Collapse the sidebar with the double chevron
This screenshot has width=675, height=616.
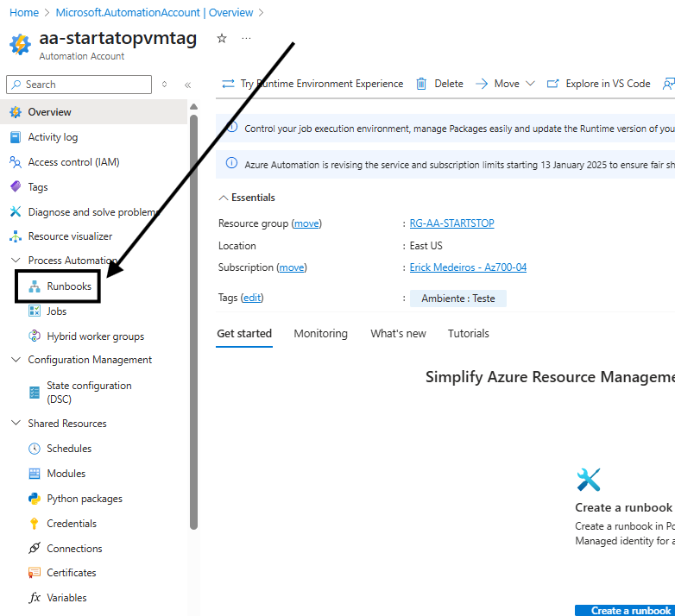click(x=187, y=85)
